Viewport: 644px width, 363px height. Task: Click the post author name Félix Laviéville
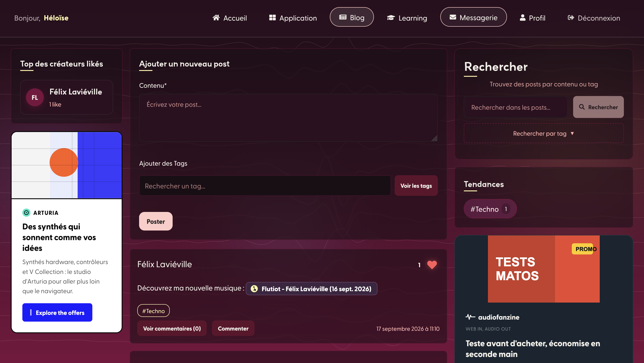click(165, 264)
